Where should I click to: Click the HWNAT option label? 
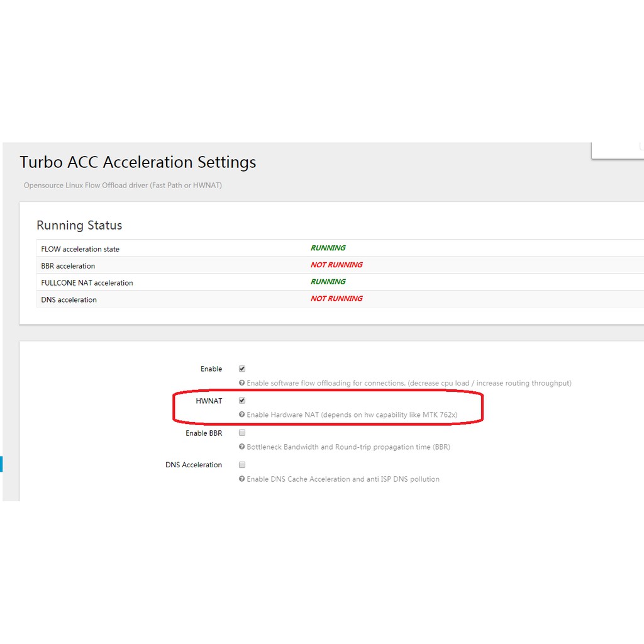point(209,401)
